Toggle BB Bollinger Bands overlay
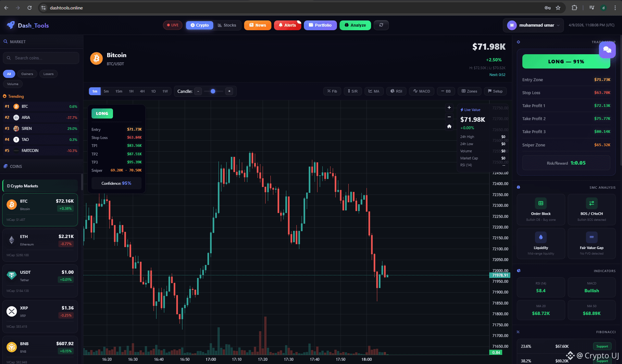Image resolution: width=622 pixels, height=364 pixels. (x=446, y=91)
